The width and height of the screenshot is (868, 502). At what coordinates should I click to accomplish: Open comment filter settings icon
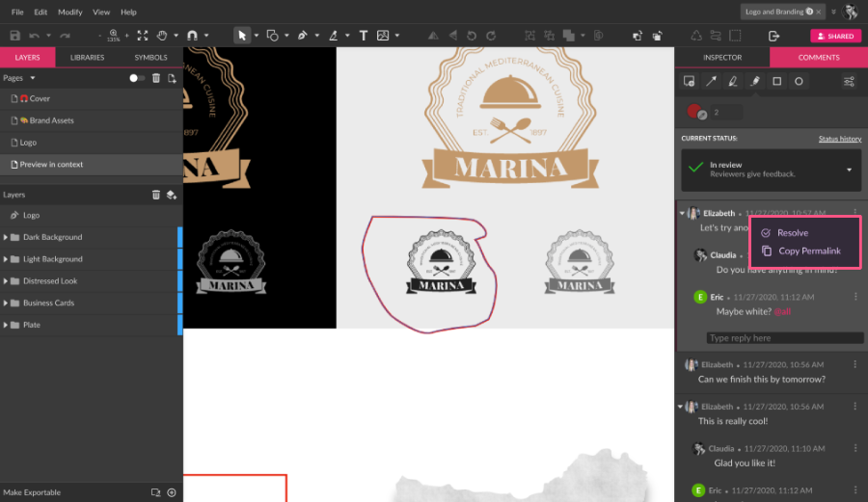point(849,82)
